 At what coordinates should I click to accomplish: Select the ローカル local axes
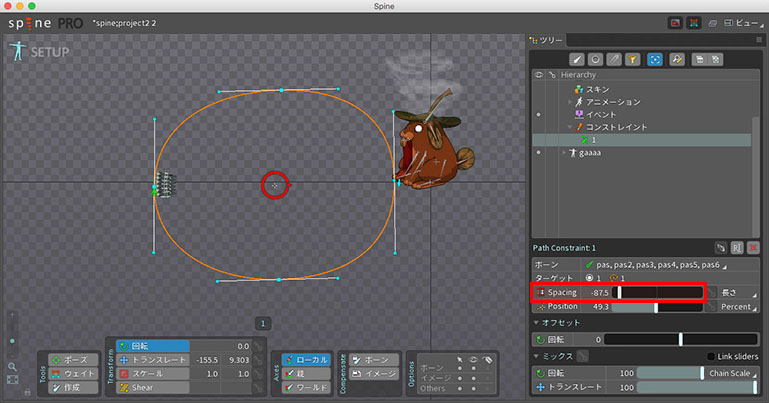click(x=306, y=360)
